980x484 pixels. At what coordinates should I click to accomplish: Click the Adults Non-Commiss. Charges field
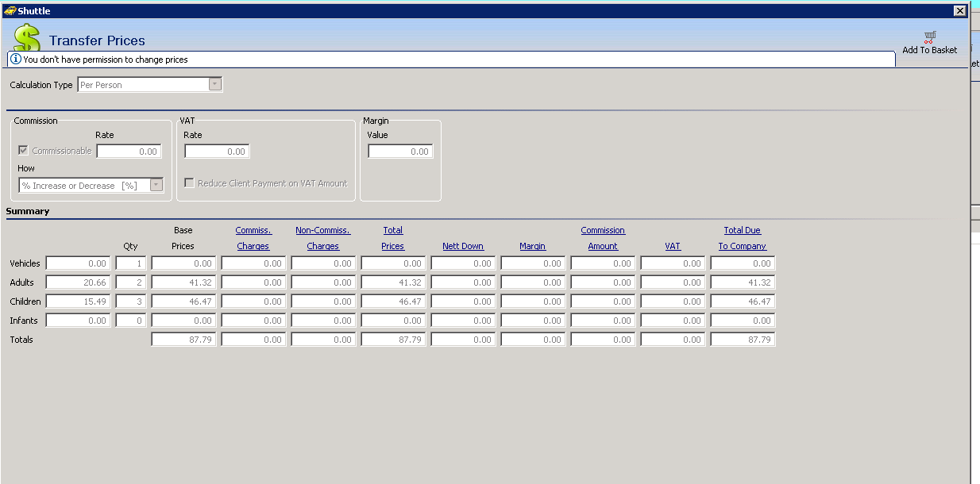[323, 282]
